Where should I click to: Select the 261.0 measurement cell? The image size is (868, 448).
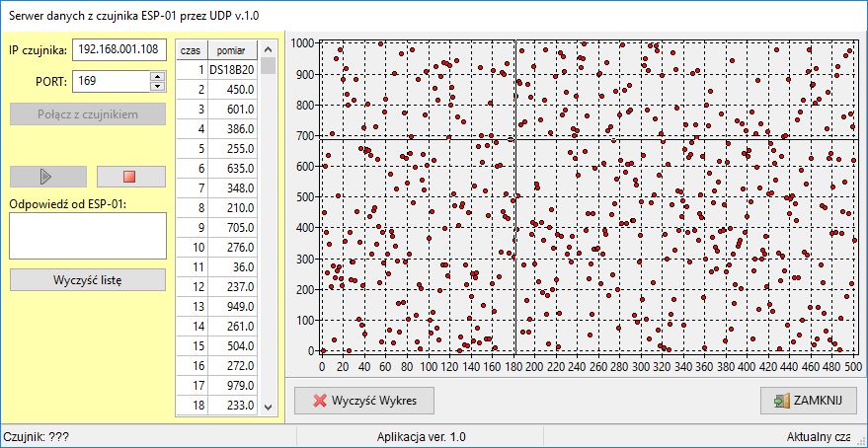coord(232,327)
